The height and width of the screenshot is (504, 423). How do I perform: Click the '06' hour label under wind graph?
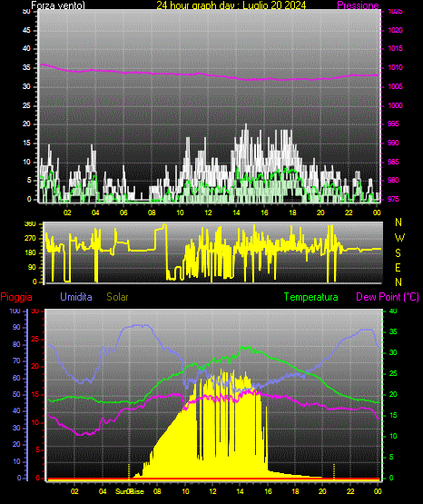tap(123, 212)
